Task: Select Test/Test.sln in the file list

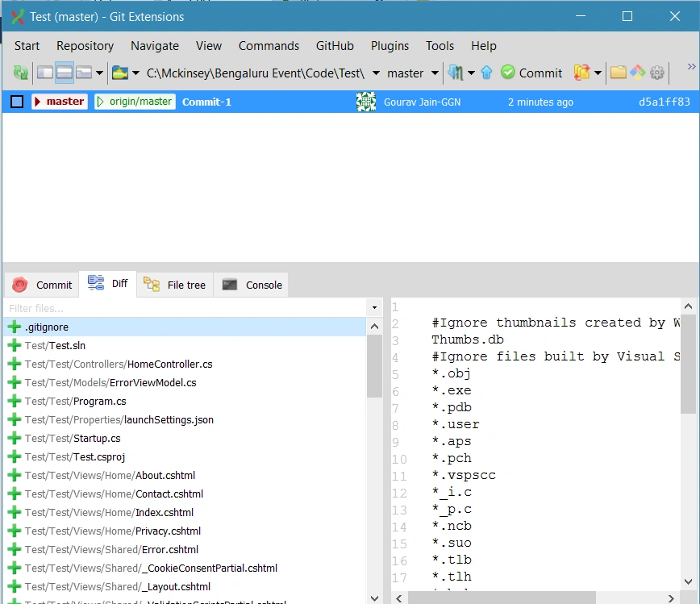Action: (x=185, y=345)
